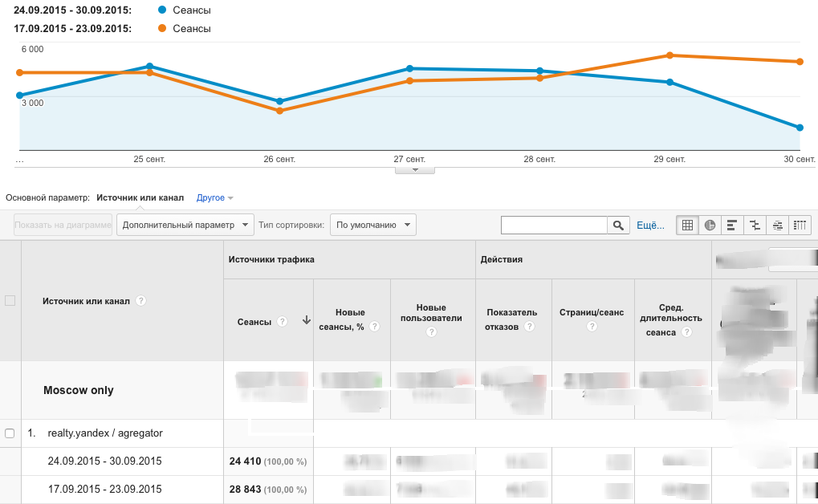
Task: Click the blue data point at 27 сент.
Action: point(409,68)
